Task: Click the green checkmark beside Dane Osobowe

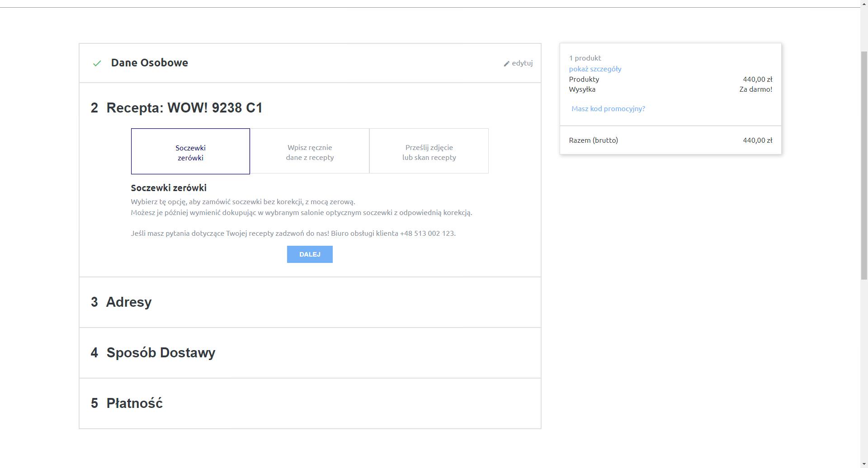Action: coord(97,63)
